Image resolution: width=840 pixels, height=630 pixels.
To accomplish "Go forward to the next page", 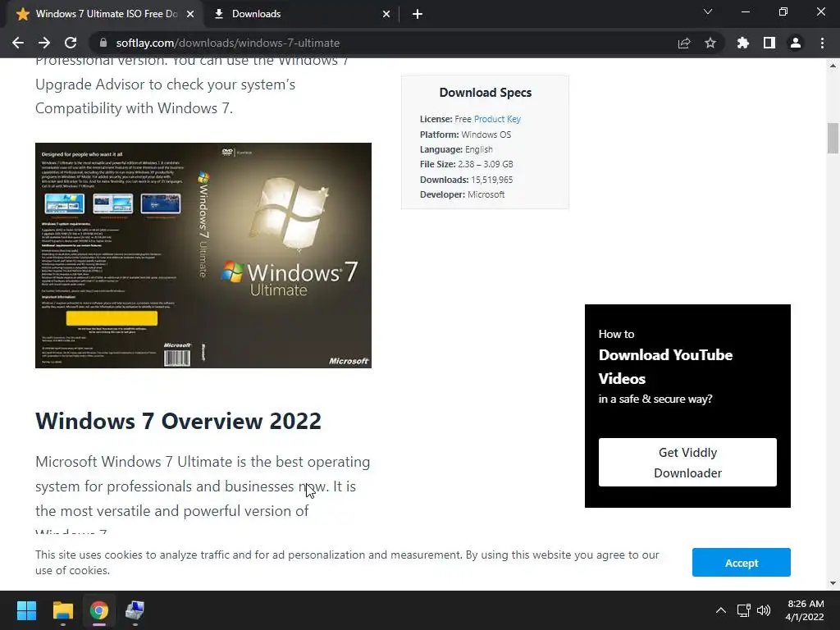I will point(44,43).
